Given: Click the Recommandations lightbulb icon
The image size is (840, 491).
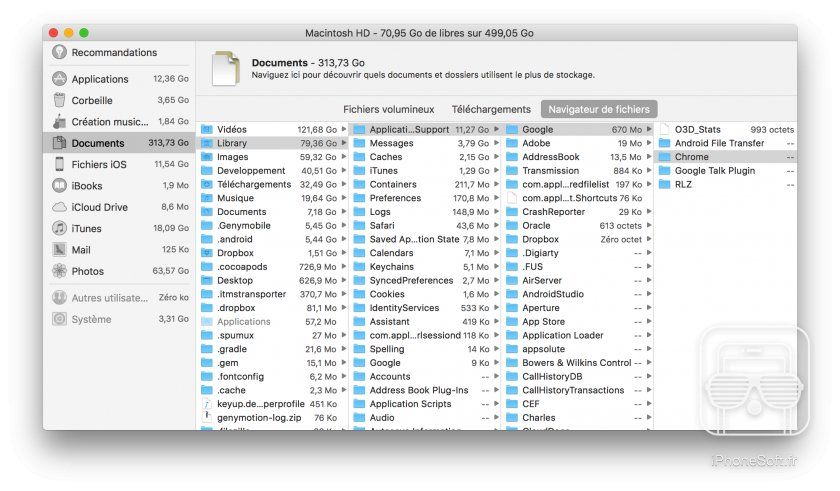Looking at the screenshot, I should pyautogui.click(x=59, y=52).
